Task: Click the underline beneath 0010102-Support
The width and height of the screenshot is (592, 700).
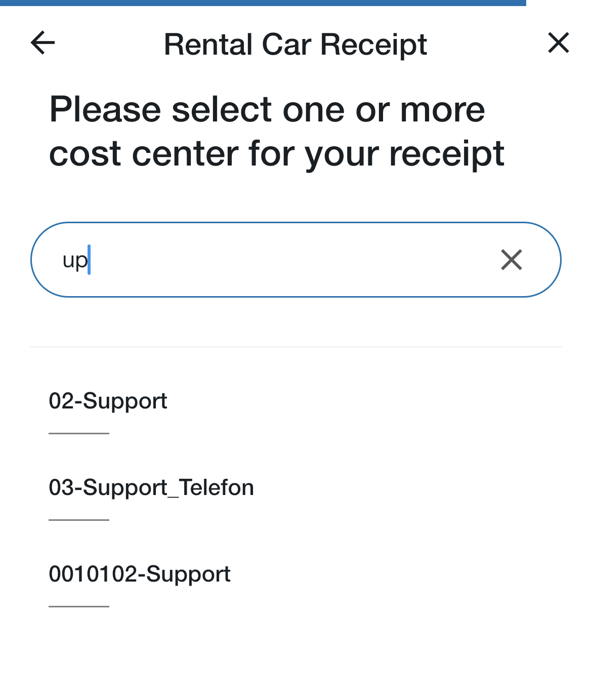Action: pyautogui.click(x=79, y=606)
